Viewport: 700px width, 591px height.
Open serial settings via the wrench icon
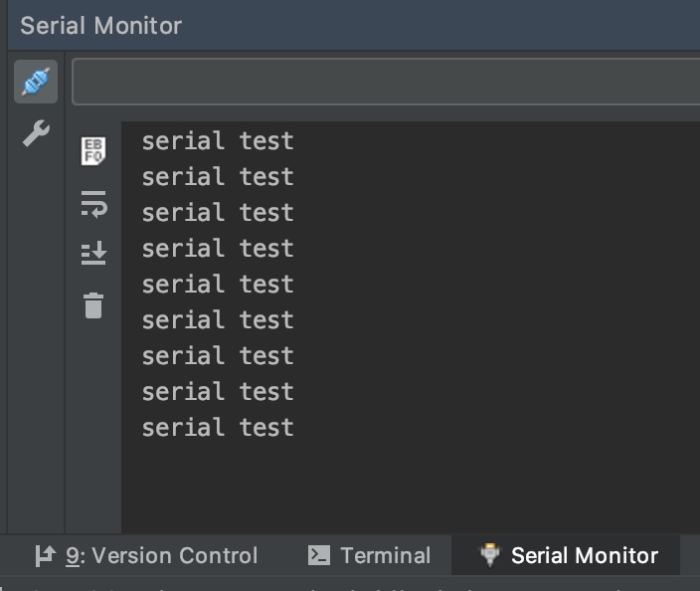pos(36,133)
